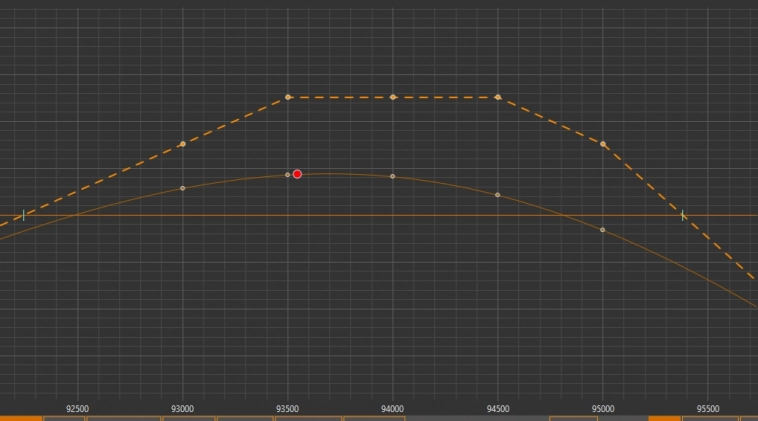
Task: Select dashed line vertex at 93500
Action: (288, 97)
